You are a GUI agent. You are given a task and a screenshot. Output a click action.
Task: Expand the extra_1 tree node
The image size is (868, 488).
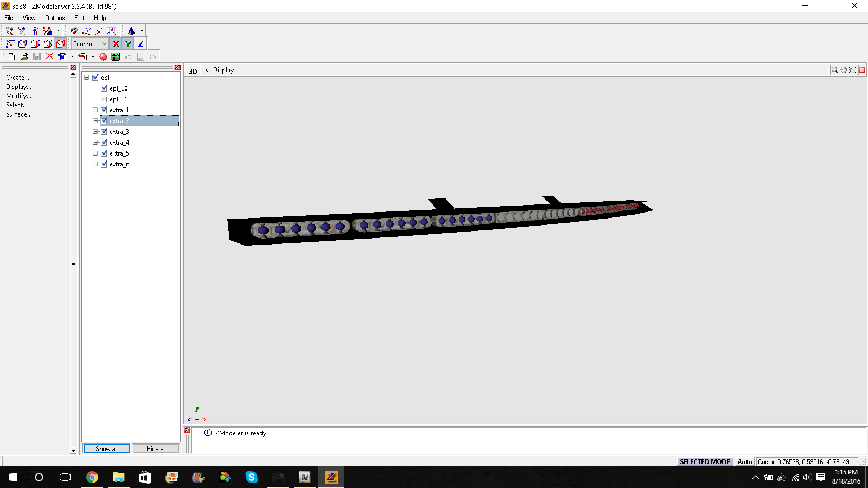pyautogui.click(x=95, y=110)
